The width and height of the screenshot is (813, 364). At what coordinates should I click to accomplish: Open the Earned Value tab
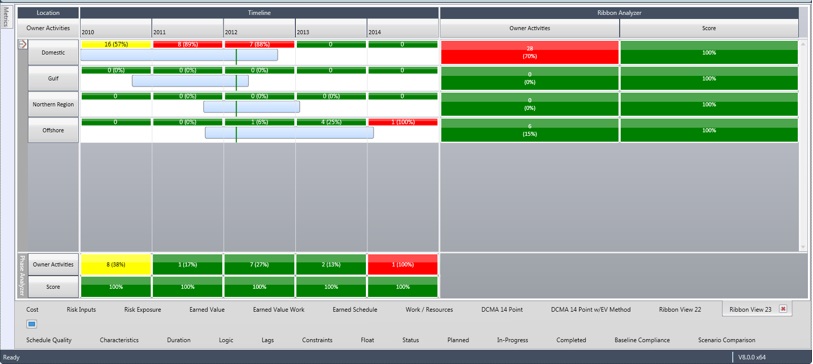click(x=207, y=310)
